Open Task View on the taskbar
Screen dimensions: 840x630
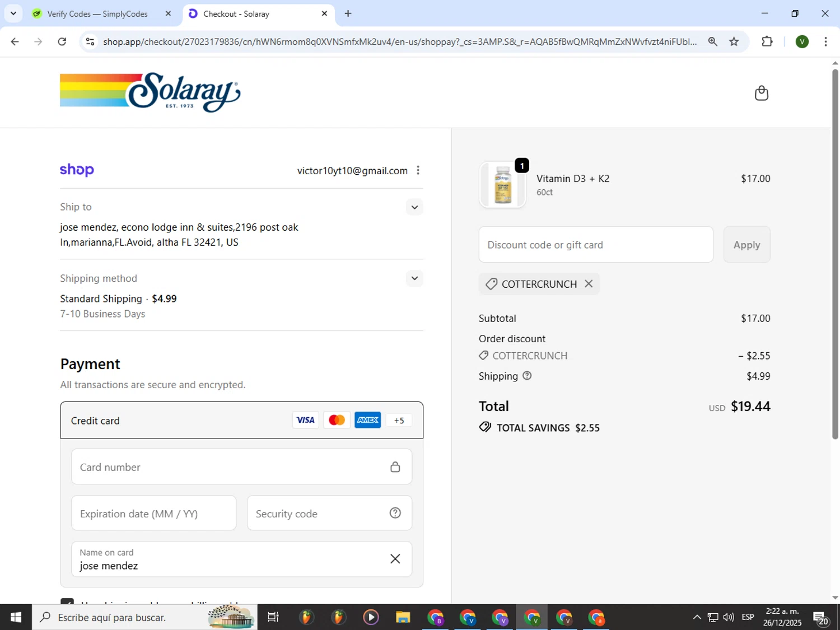[273, 617]
